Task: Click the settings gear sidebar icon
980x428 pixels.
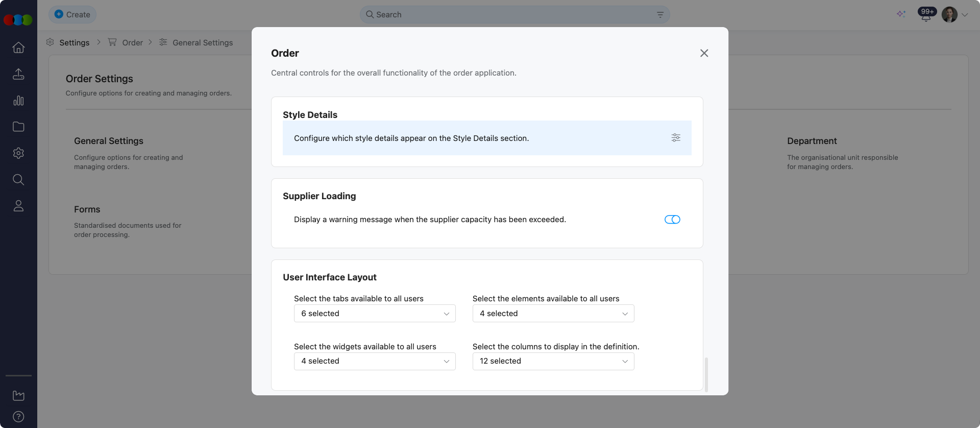Action: [18, 153]
